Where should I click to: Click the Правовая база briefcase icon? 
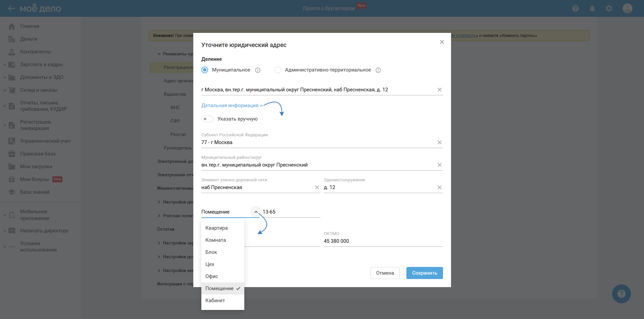[x=12, y=154]
